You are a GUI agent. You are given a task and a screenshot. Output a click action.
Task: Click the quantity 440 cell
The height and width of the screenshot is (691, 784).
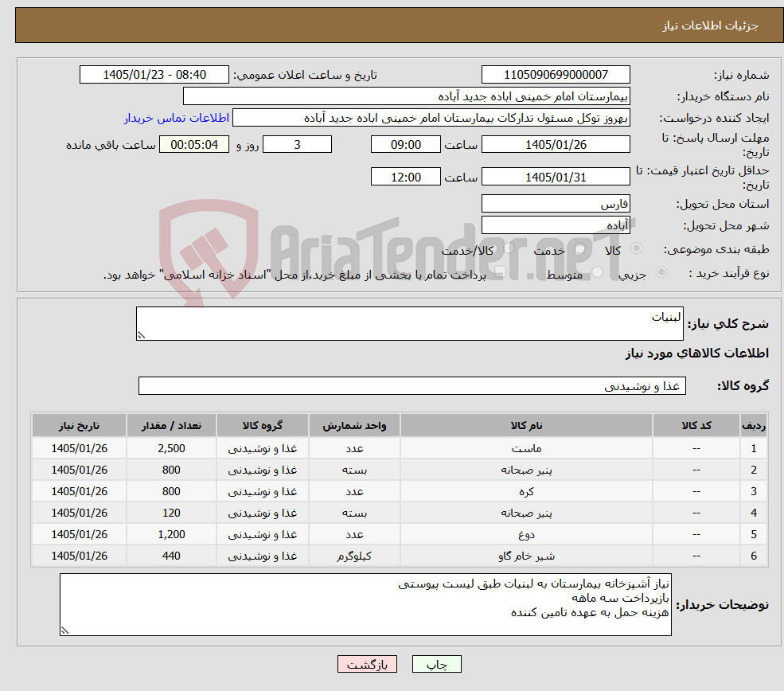point(171,556)
